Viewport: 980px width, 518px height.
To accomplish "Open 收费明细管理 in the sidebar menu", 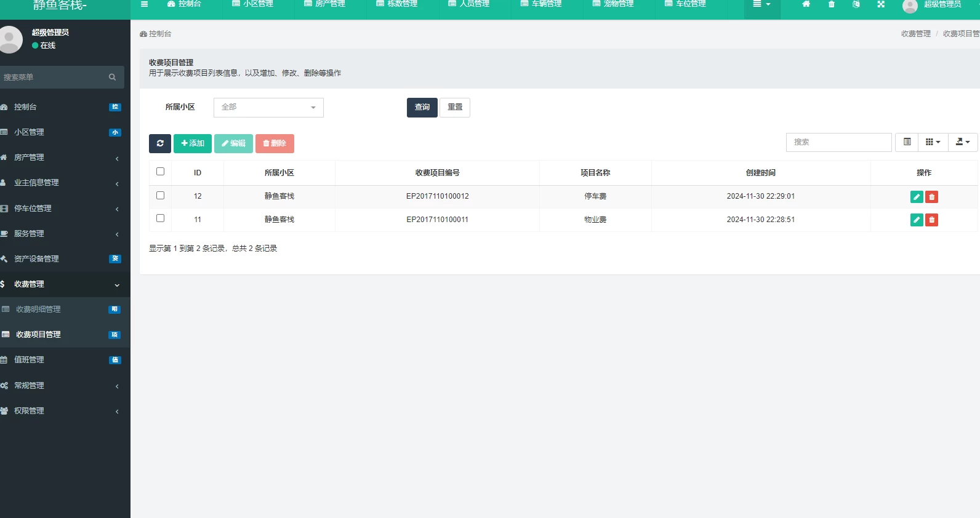I will [x=62, y=309].
